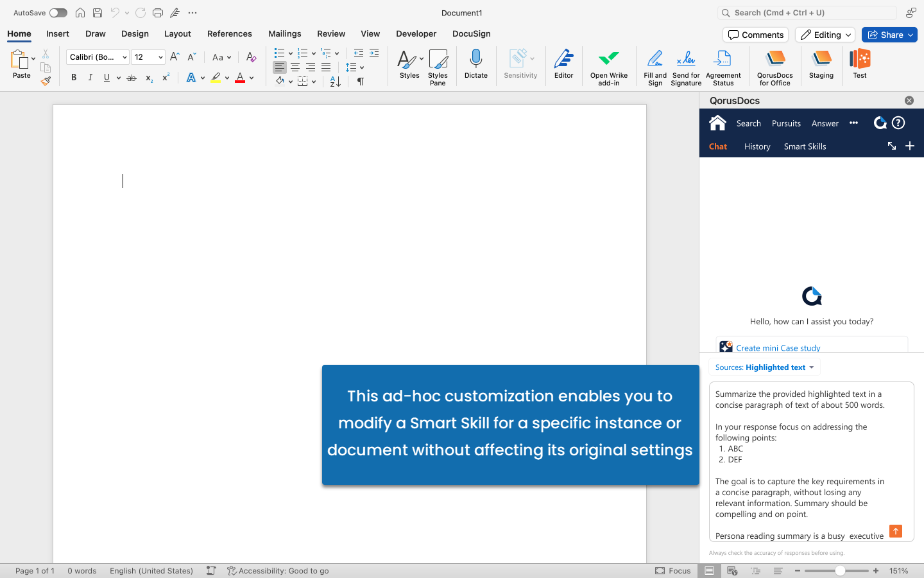
Task: Apply the red font color
Action: pos(240,78)
